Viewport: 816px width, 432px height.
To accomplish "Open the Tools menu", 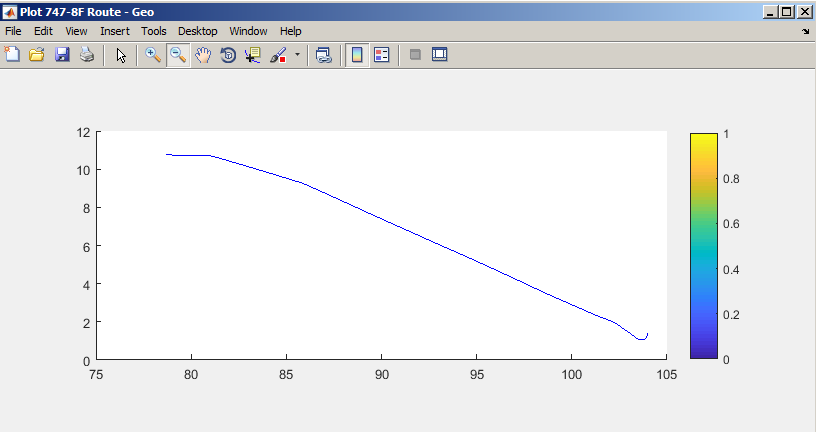I will click(x=154, y=31).
